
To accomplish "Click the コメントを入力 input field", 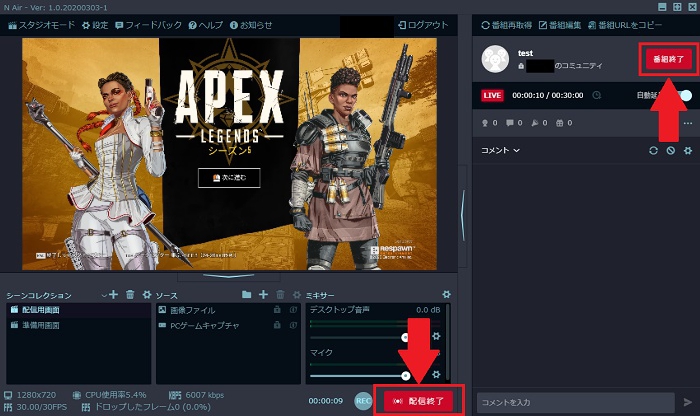I will [575, 402].
